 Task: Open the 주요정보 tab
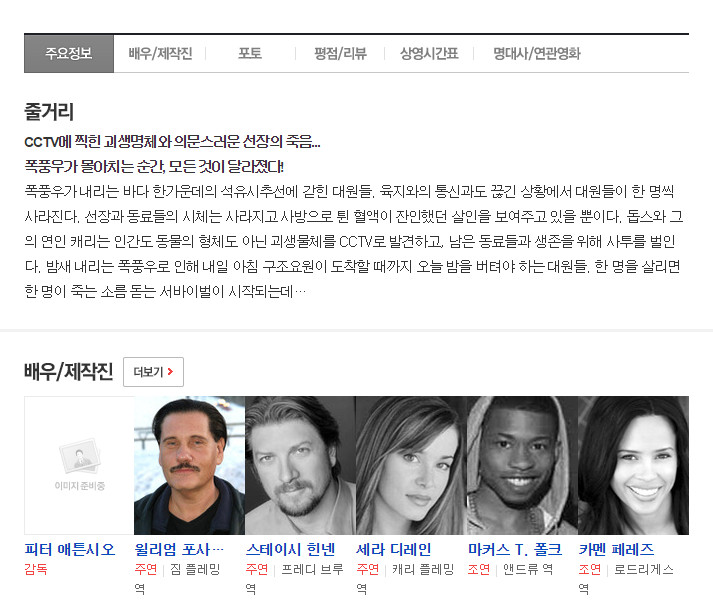coord(68,54)
